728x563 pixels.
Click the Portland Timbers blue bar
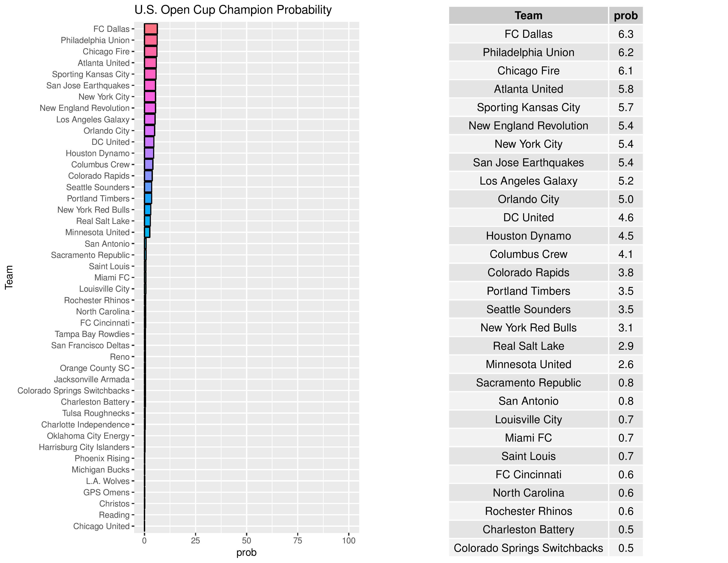148,198
